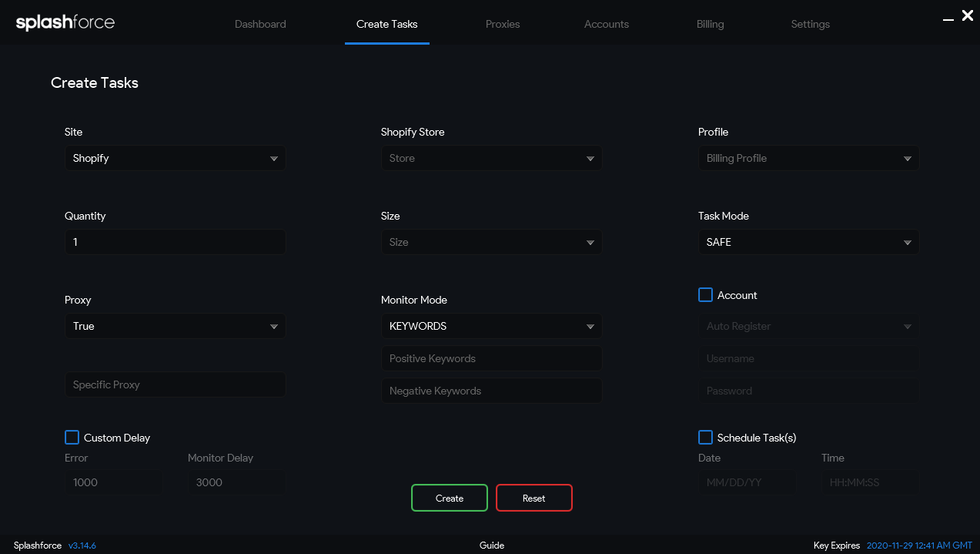Click the Quantity input field

tap(175, 242)
